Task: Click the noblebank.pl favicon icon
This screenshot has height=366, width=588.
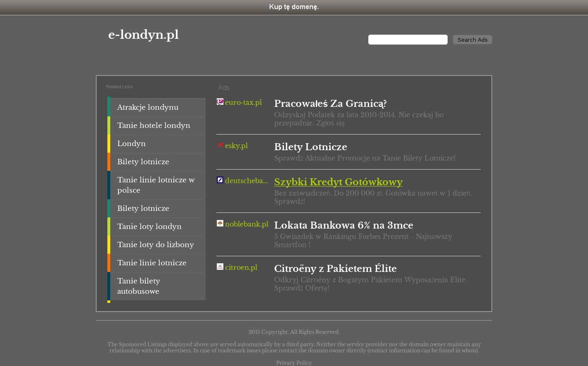Action: point(220,223)
